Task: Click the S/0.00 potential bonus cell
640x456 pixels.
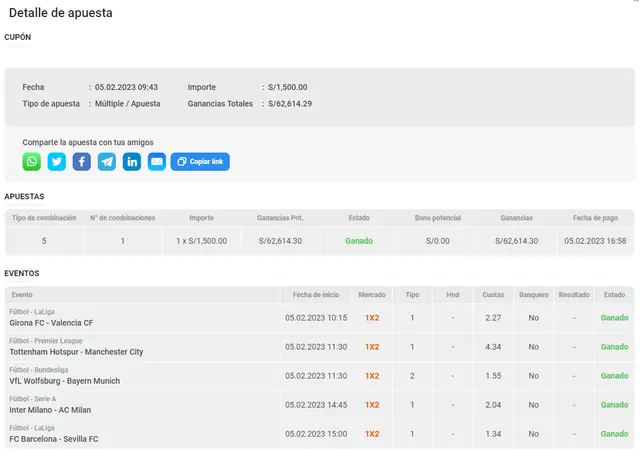Action: point(438,241)
